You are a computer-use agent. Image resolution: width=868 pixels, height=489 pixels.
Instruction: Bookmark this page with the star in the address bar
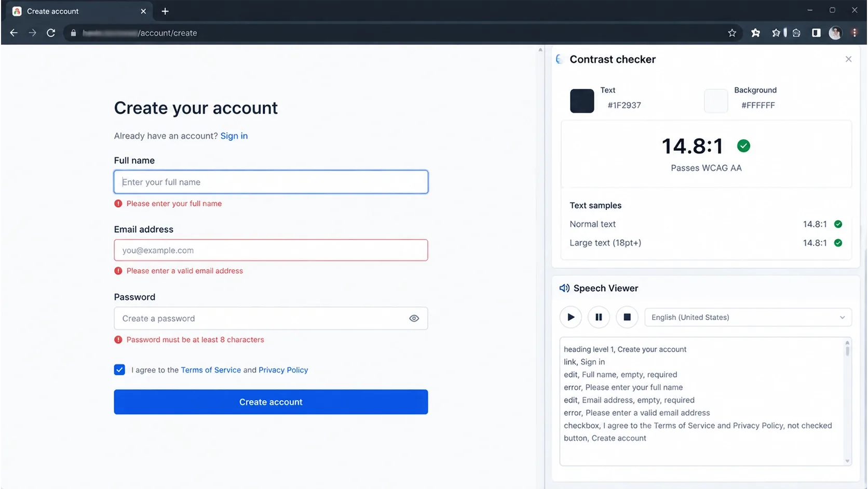tap(732, 33)
